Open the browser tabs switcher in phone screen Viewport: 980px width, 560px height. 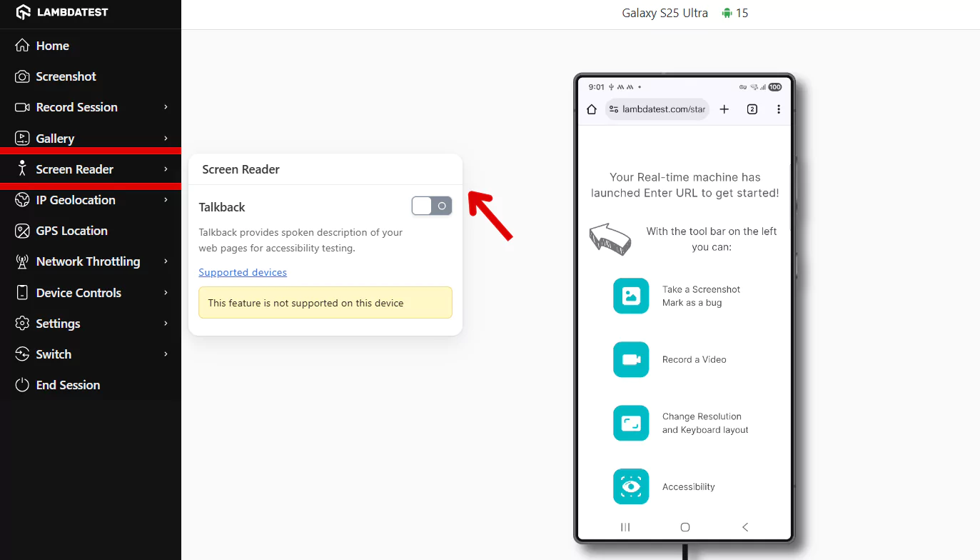pyautogui.click(x=752, y=109)
